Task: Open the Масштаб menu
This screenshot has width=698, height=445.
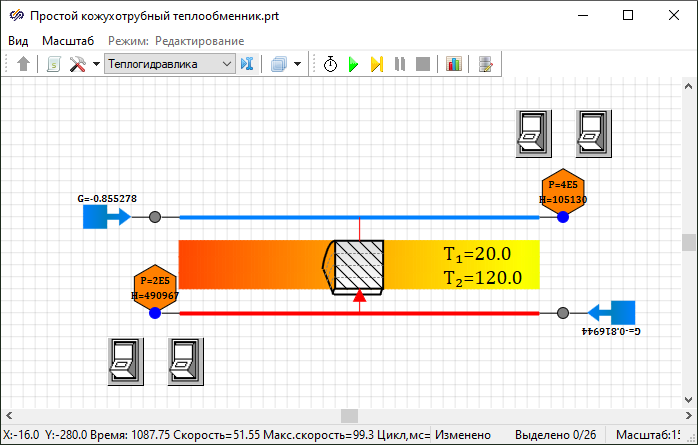Action: 68,40
